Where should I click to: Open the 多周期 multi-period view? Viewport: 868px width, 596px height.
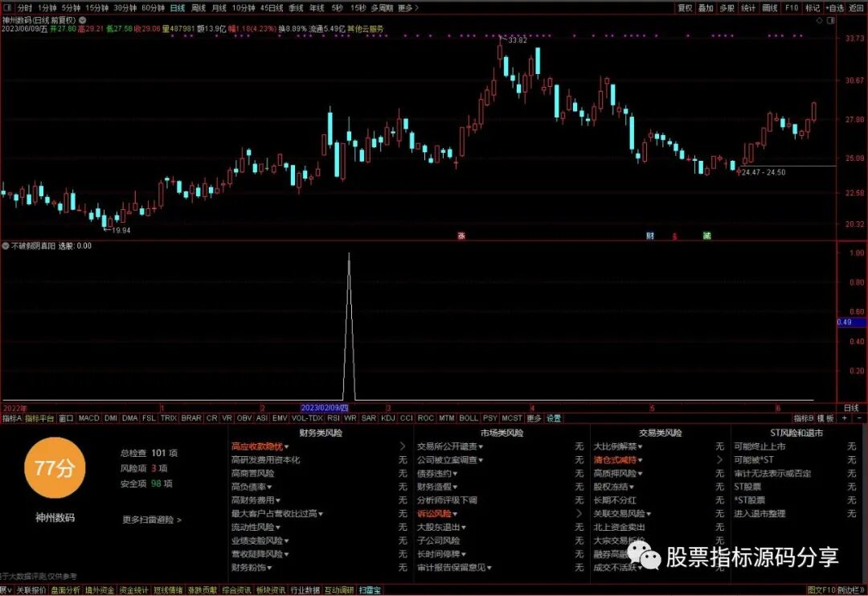point(382,8)
